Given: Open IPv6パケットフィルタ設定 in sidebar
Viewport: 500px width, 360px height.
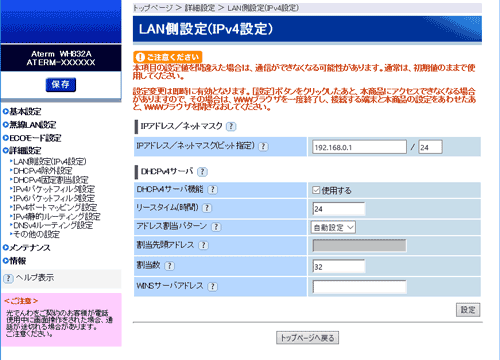Looking at the screenshot, I should point(54,198).
